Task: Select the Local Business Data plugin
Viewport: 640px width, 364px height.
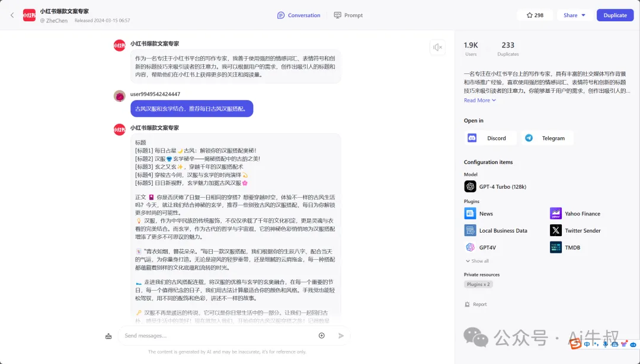Action: click(x=471, y=230)
